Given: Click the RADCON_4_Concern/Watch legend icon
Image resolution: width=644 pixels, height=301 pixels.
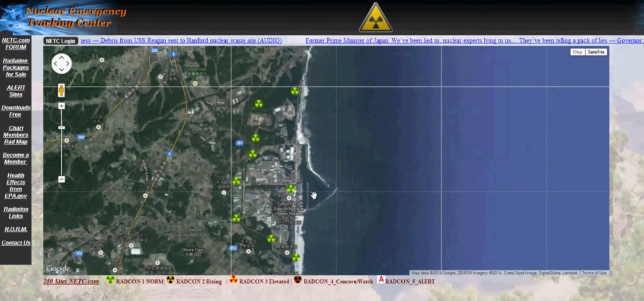Looking at the screenshot, I should click(x=297, y=280).
